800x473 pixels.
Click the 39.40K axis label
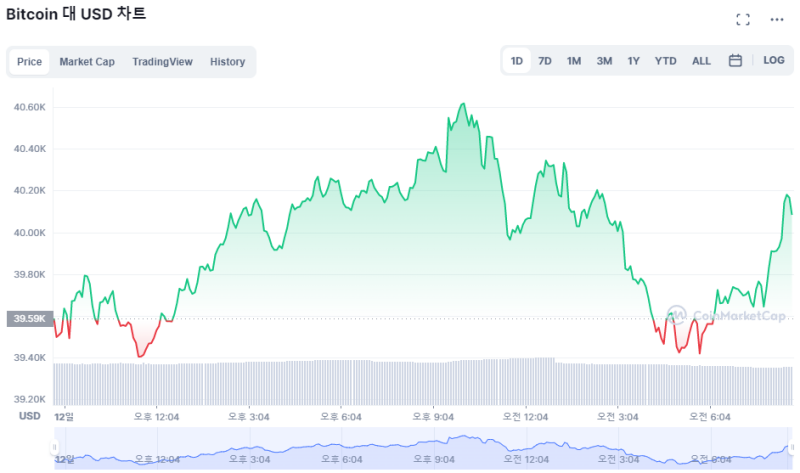tap(30, 358)
